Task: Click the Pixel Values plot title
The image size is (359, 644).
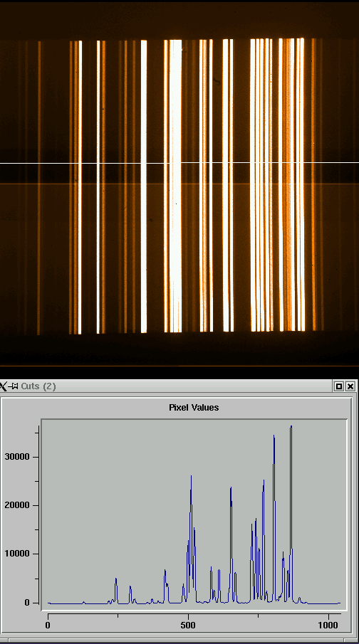Action: point(194,408)
